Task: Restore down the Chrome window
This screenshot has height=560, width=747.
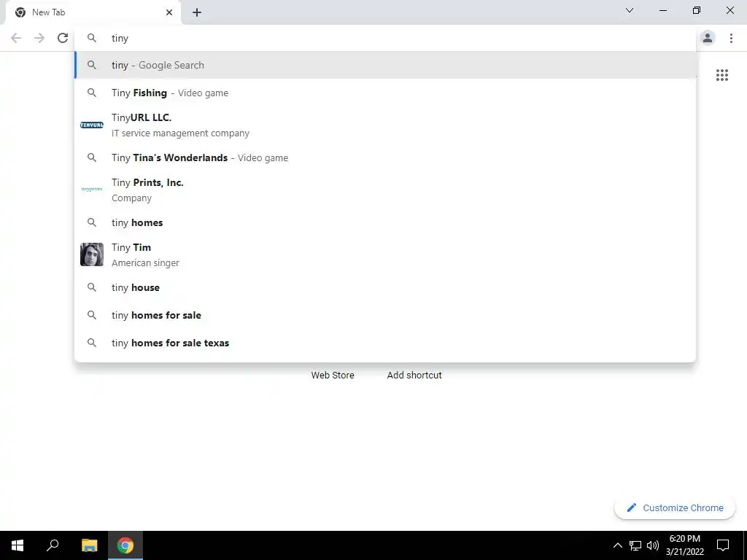Action: [697, 10]
